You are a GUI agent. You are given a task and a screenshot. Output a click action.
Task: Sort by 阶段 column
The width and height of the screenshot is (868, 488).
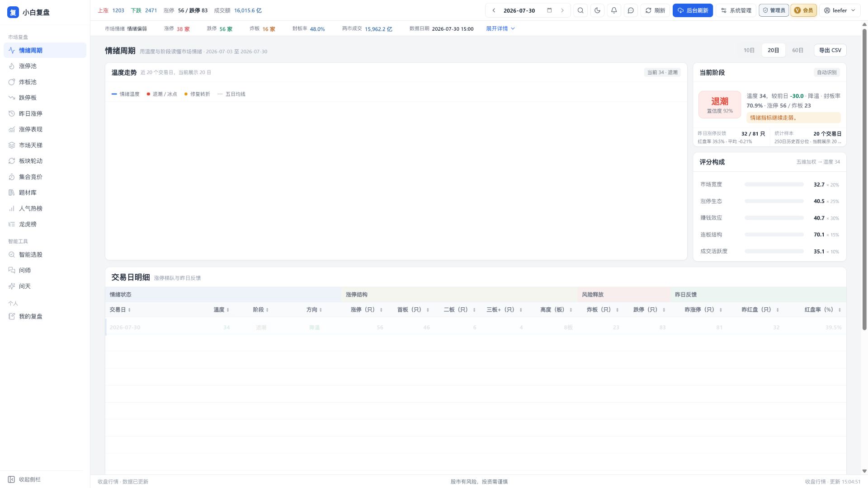point(261,310)
